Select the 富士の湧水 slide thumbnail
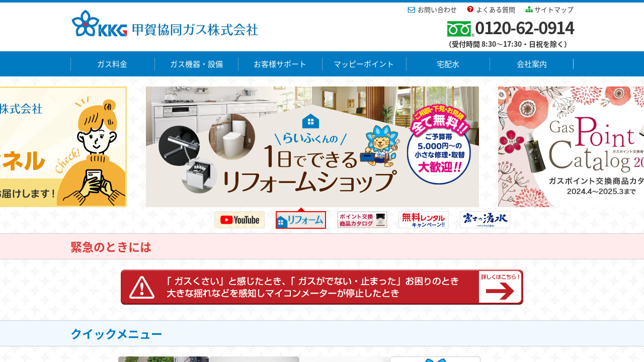 point(485,220)
